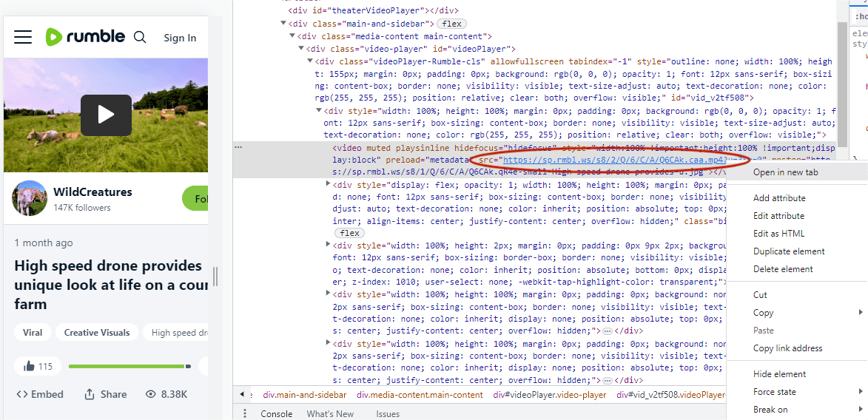Expand the Force state submenu

coord(775,392)
